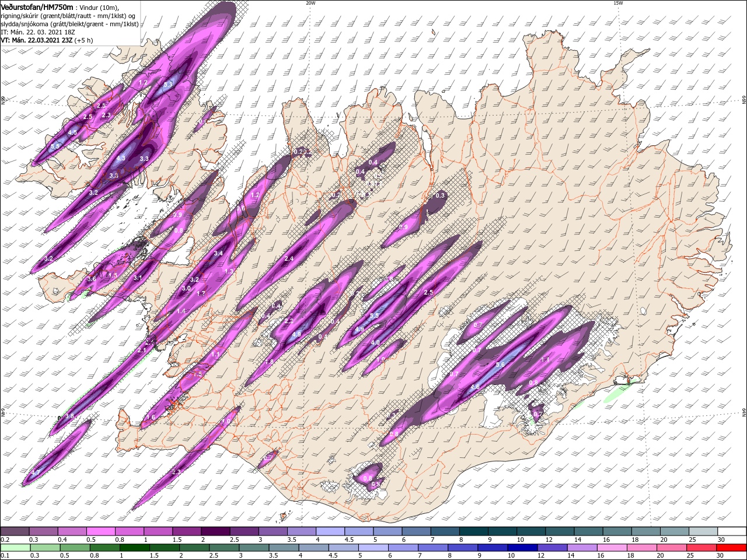747x560 pixels.
Task: Select the dark teal snow swatch labeled 8
Action: coord(473,531)
